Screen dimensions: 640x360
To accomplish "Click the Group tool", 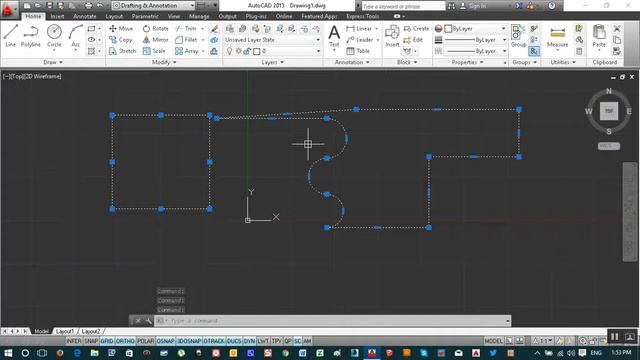I will pos(518,36).
